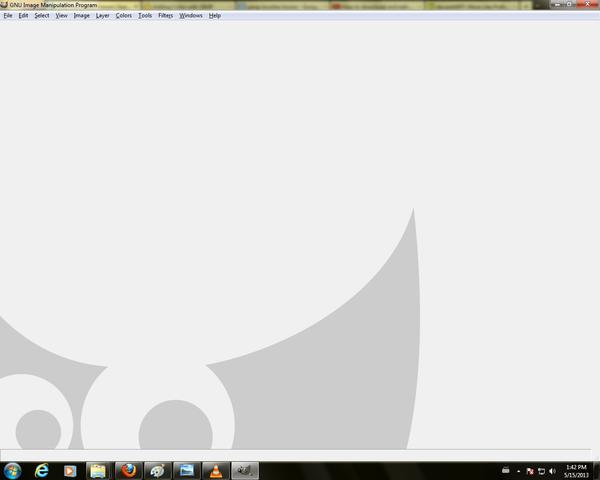Viewport: 600px width, 480px height.
Task: Switch to VLC media player on taskbar
Action: [x=216, y=471]
